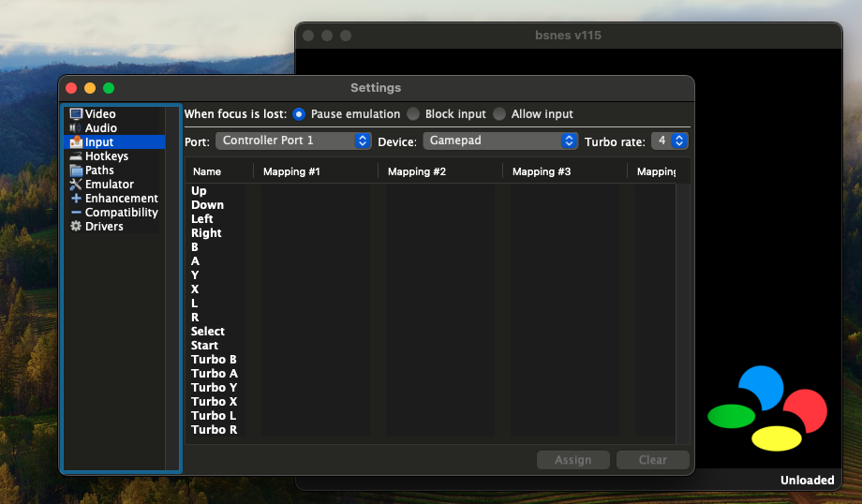
Task: Click the Audio speaker icon
Action: [76, 128]
